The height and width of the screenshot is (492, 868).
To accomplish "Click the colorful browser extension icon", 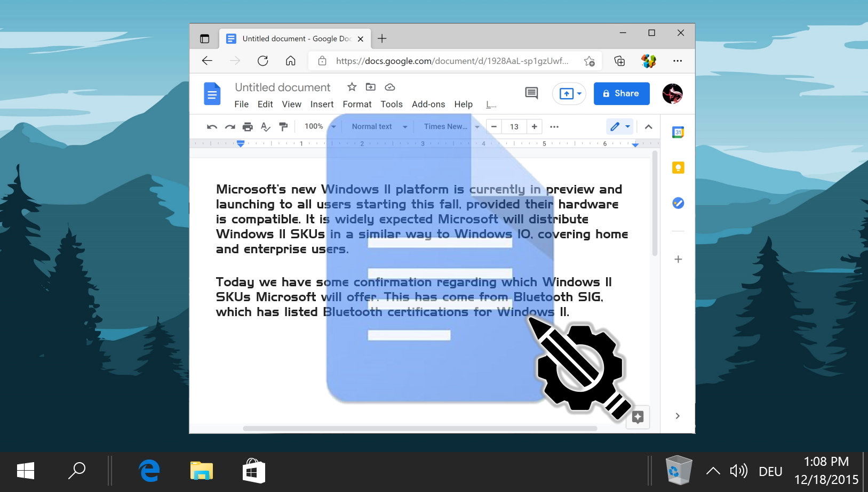I will (x=649, y=61).
